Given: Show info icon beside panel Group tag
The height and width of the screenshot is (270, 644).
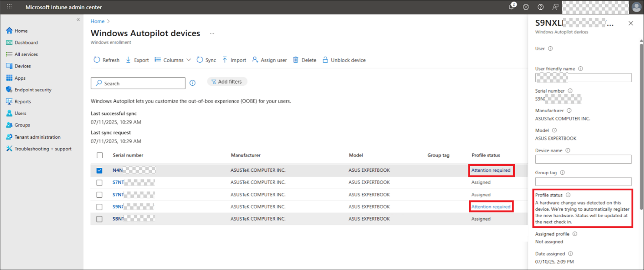Looking at the screenshot, I should pos(562,173).
